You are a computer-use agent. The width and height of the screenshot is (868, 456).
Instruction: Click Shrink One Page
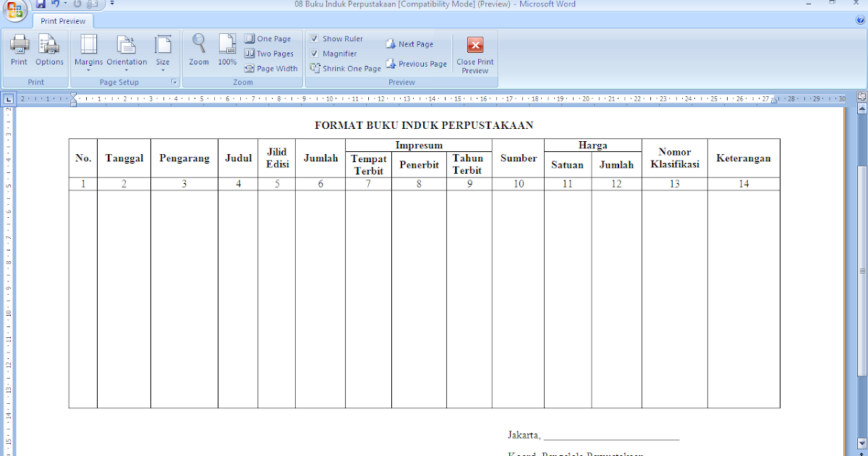click(346, 69)
